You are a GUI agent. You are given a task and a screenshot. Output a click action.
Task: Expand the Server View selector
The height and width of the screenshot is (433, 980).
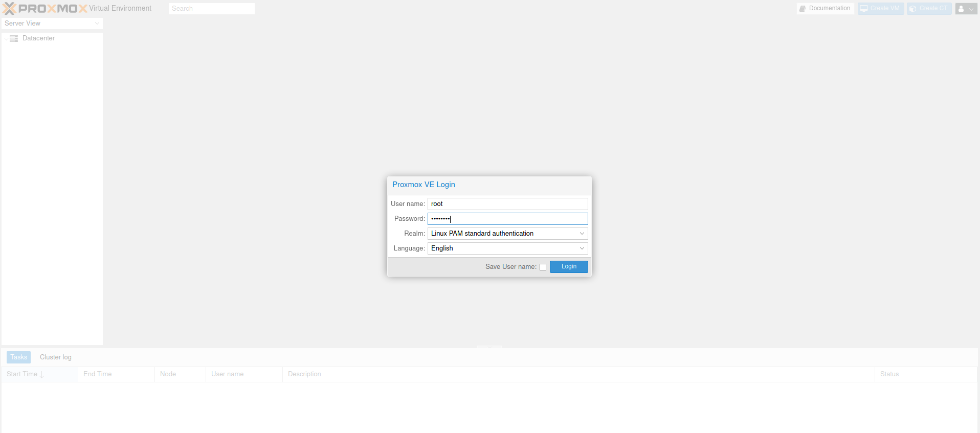tap(97, 24)
